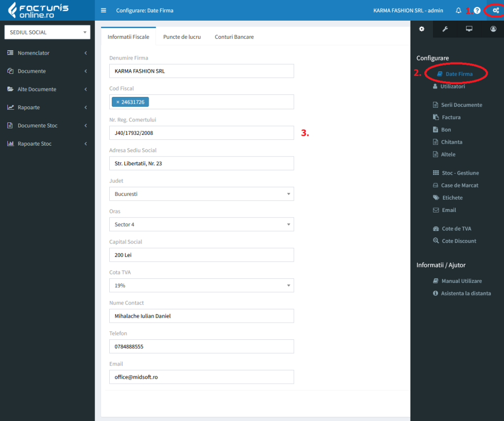This screenshot has height=421, width=504.
Task: Click the Date Firma book icon
Action: [440, 74]
